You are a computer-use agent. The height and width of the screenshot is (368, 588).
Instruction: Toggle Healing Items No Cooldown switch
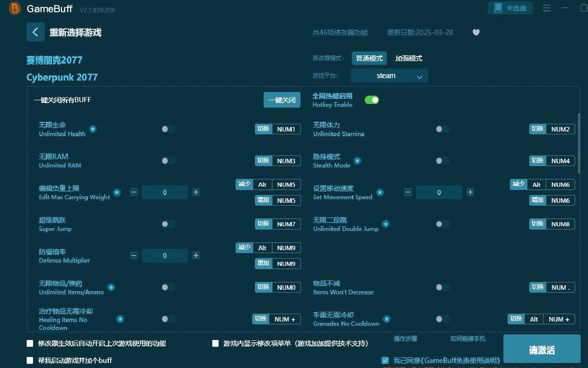pos(168,319)
